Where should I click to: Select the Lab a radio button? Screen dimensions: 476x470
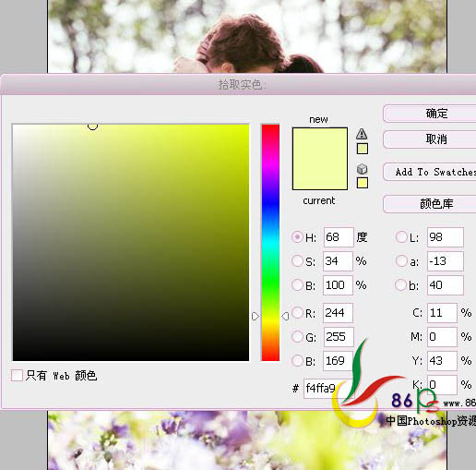[401, 261]
